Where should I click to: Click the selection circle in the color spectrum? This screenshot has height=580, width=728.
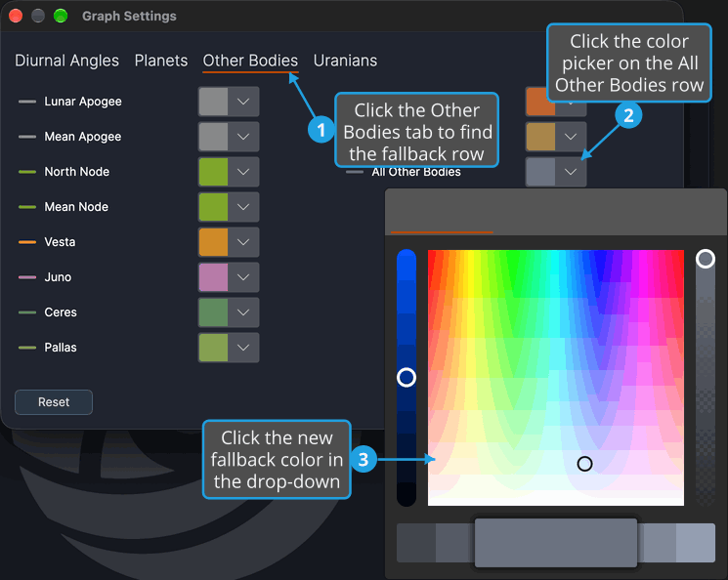[584, 464]
